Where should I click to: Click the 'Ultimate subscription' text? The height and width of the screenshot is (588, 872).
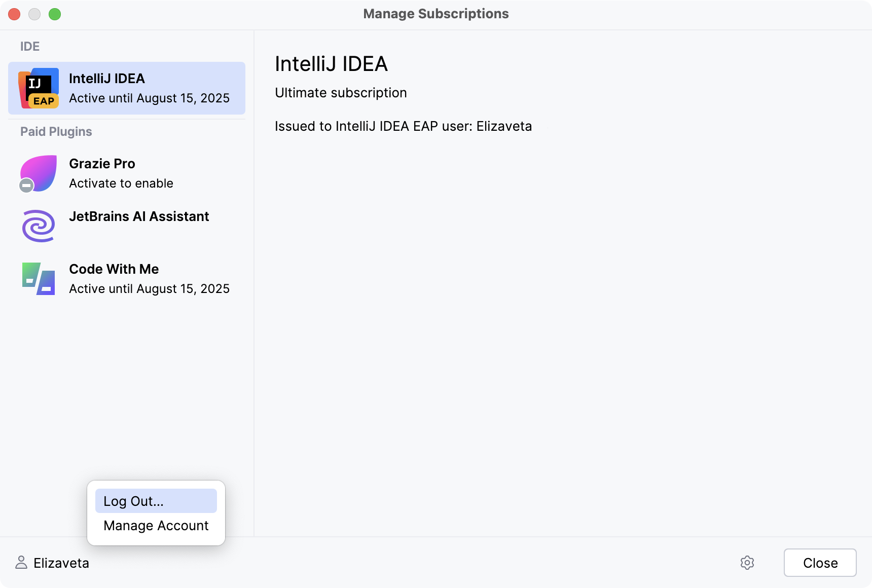pos(341,93)
